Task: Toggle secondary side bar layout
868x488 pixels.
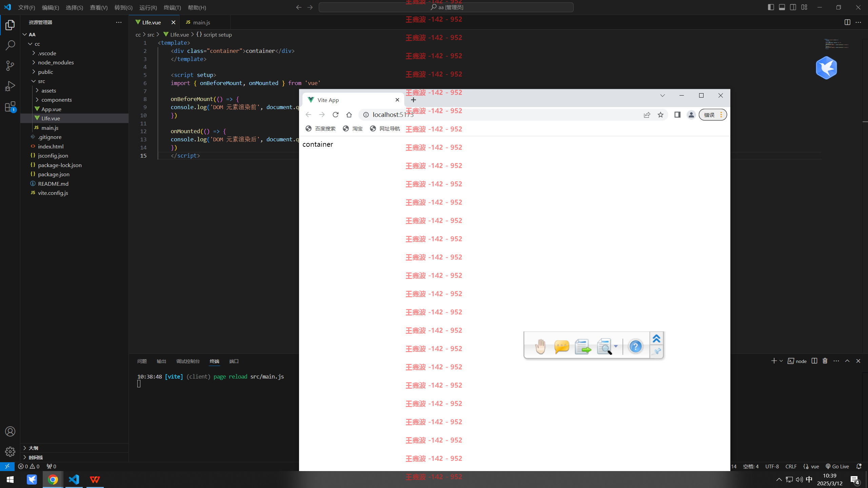Action: (x=793, y=7)
